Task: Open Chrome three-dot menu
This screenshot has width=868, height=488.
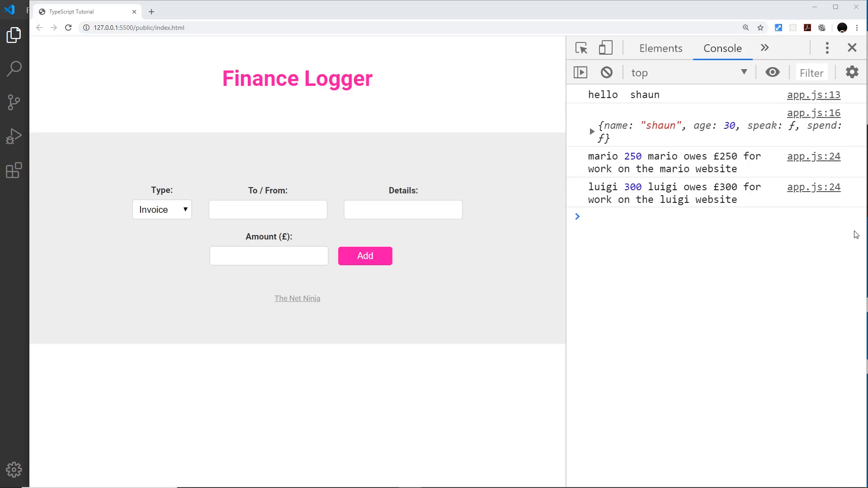Action: tap(857, 28)
